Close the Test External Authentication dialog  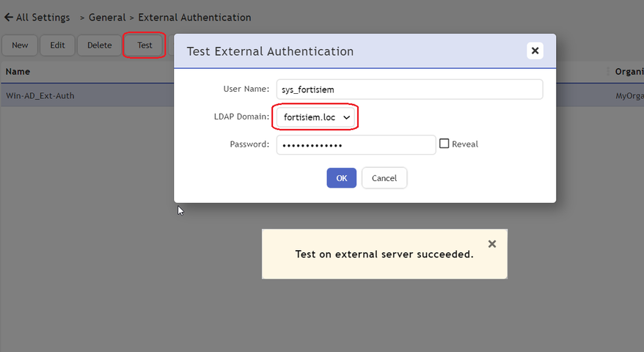(535, 51)
